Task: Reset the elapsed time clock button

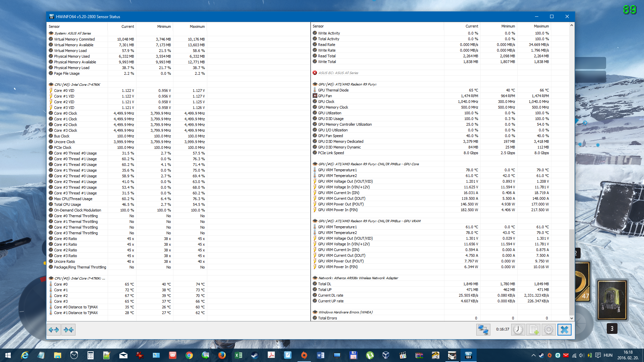Action: 518,330
